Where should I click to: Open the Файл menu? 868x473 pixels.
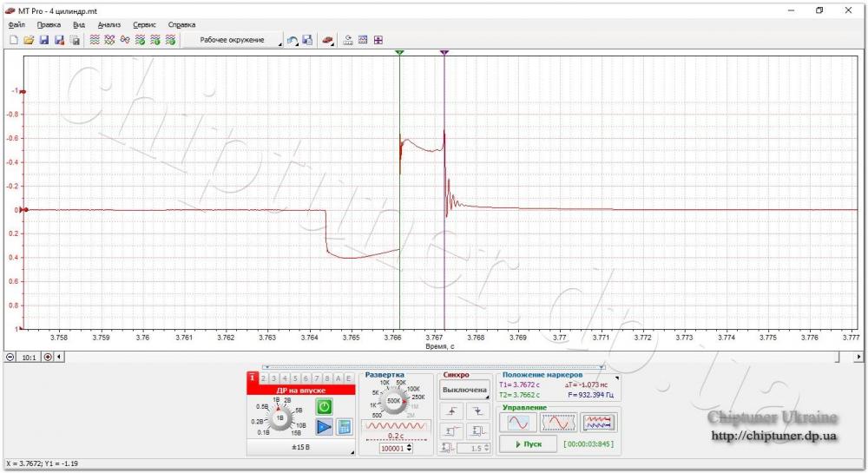pyautogui.click(x=16, y=25)
